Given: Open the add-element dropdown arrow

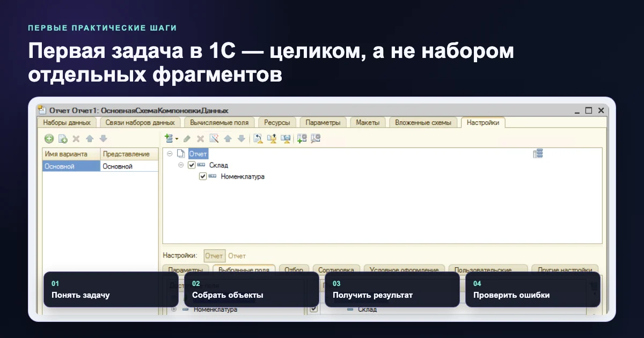Looking at the screenshot, I should [175, 139].
